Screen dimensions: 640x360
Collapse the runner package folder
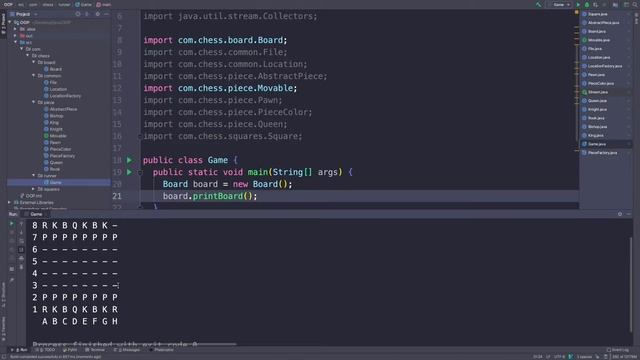[x=34, y=176]
